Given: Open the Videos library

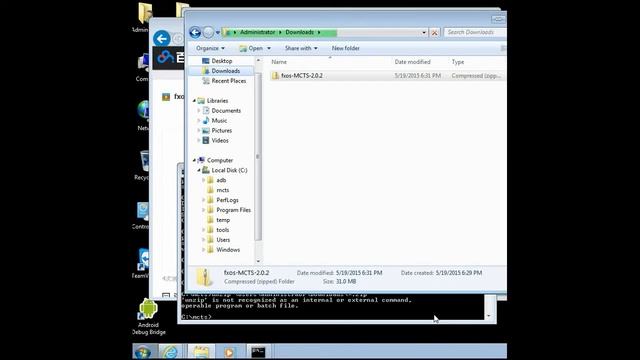Looking at the screenshot, I should point(220,140).
